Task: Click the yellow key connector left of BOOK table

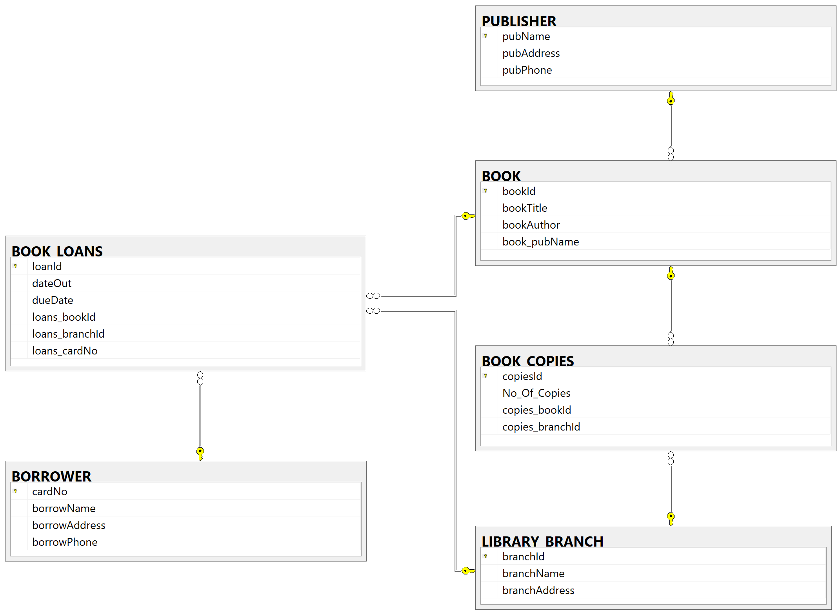Action: click(467, 216)
